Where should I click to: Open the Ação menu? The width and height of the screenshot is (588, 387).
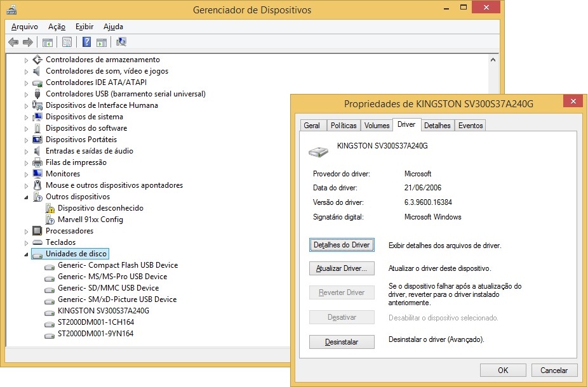57,27
